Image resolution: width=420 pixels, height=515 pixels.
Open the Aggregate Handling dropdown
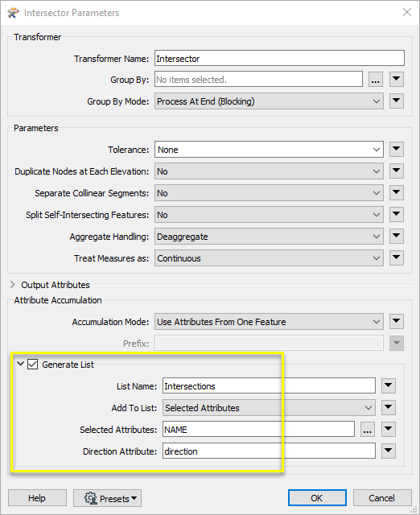pos(269,237)
